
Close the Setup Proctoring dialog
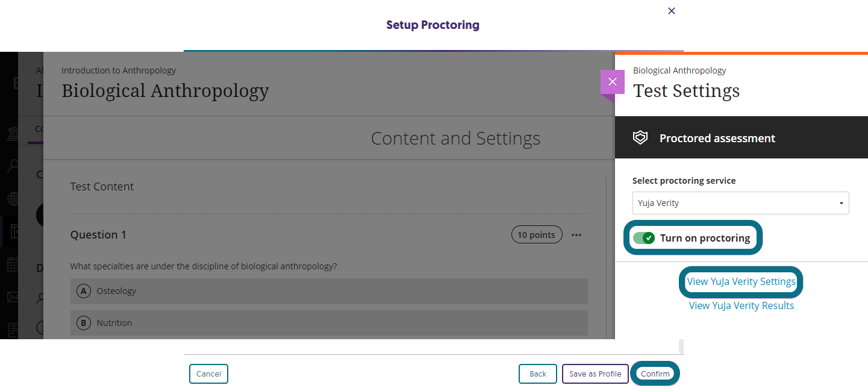[x=672, y=11]
